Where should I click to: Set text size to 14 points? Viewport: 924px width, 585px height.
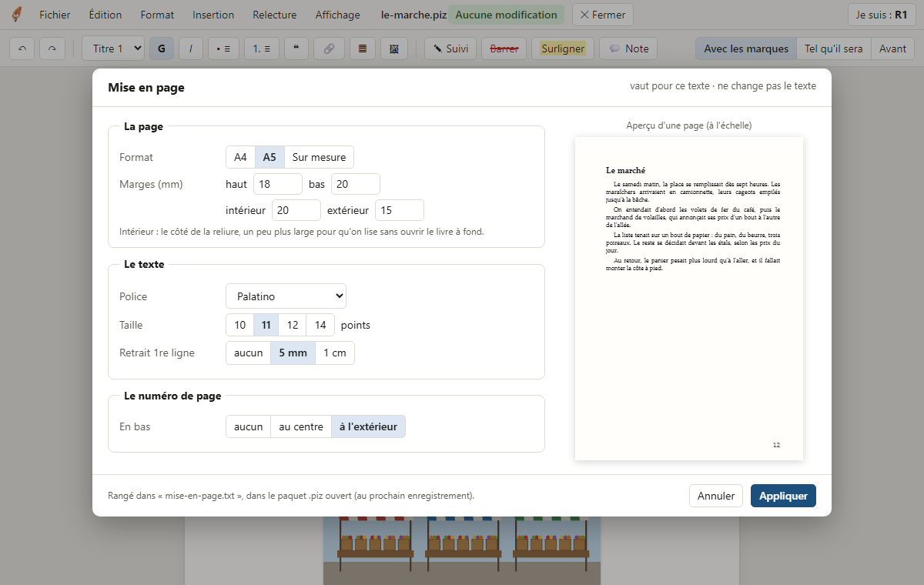320,325
